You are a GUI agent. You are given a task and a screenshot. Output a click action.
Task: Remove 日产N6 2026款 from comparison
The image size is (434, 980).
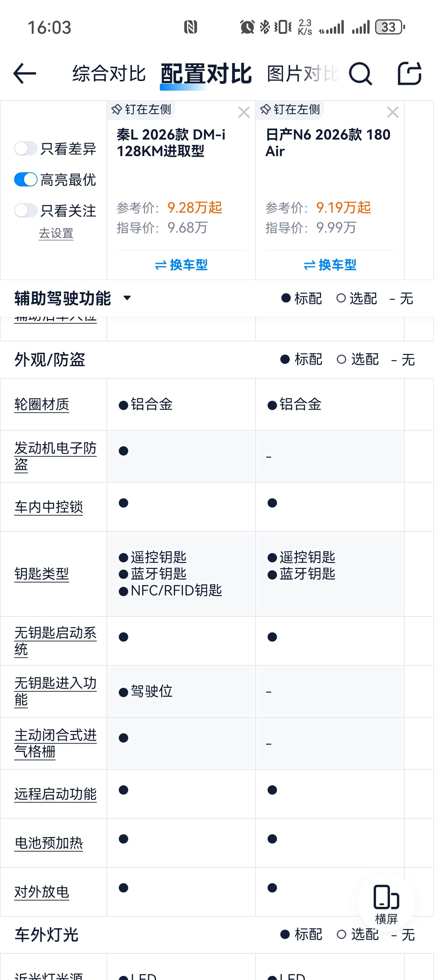(x=393, y=112)
